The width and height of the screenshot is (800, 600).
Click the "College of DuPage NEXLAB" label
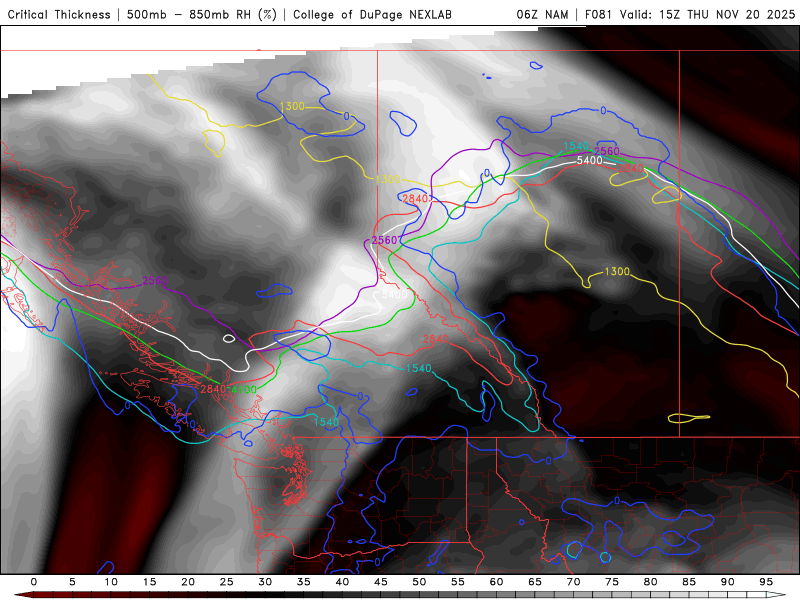tap(372, 15)
